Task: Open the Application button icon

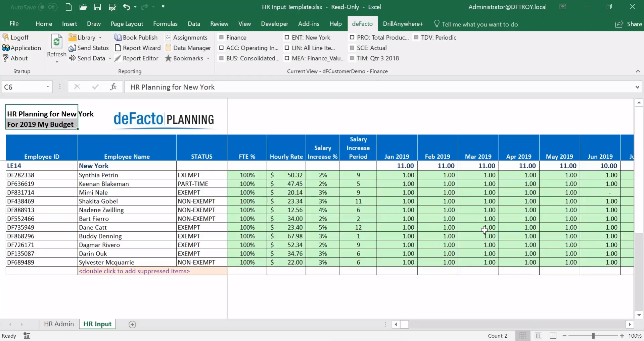Action: point(6,48)
